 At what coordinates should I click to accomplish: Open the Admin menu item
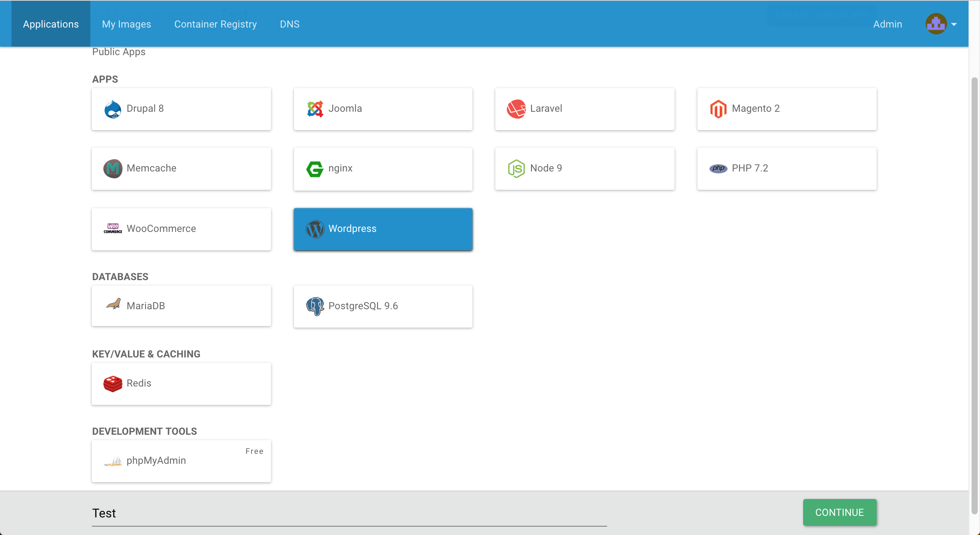[888, 24]
